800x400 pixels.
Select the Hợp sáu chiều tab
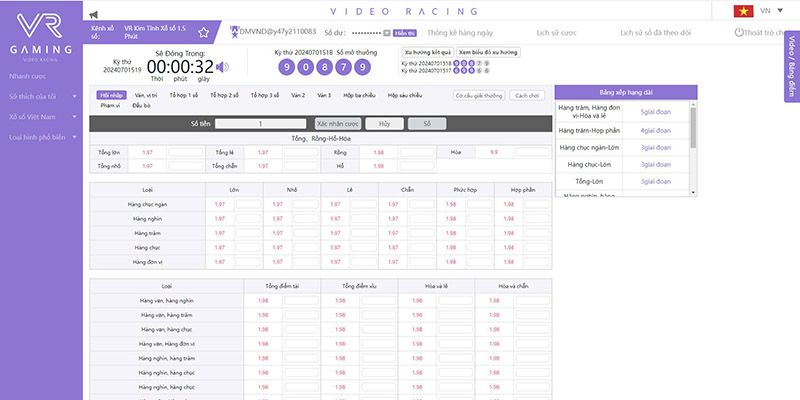click(x=405, y=95)
